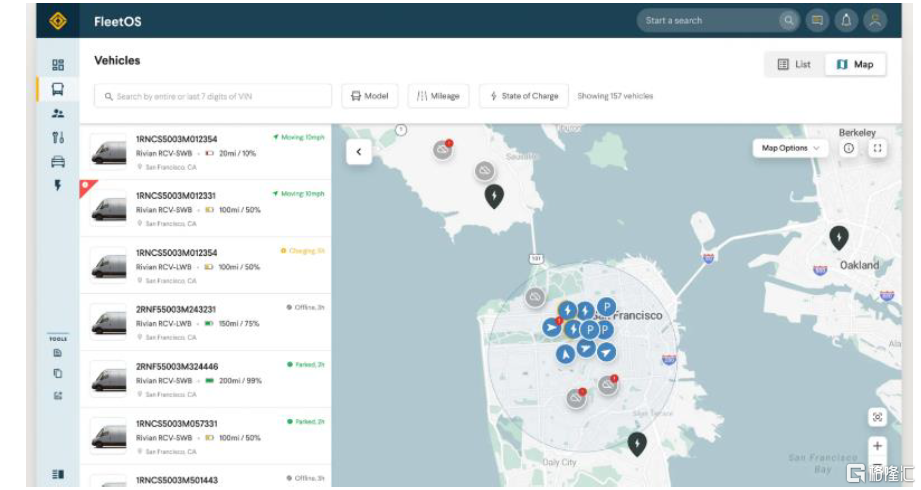Open the Maintenance tools icon in sidebar
The height and width of the screenshot is (490, 921).
click(x=58, y=138)
